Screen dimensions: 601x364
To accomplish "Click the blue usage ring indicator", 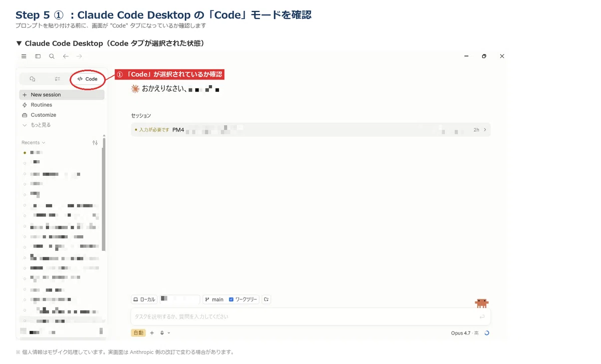I will [x=487, y=333].
